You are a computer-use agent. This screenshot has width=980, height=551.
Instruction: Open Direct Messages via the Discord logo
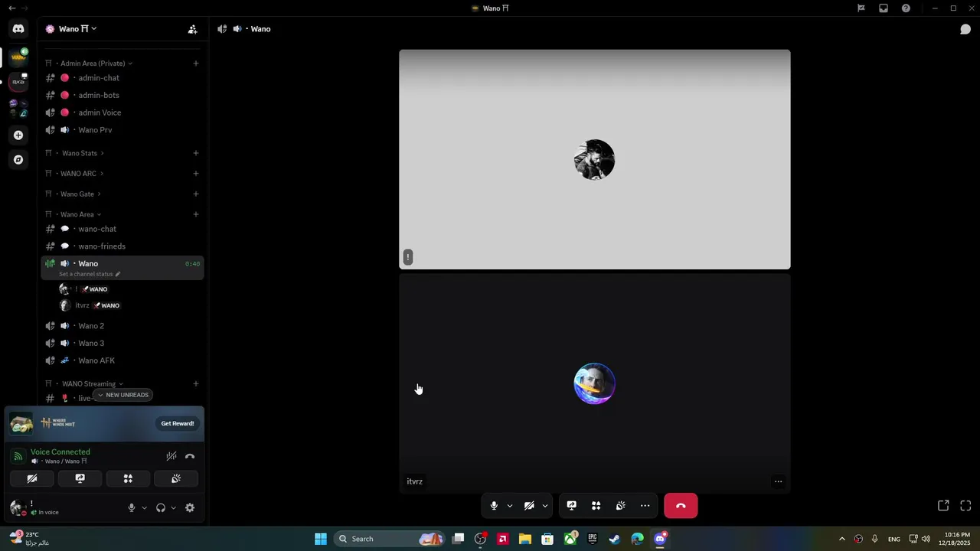[x=18, y=29]
